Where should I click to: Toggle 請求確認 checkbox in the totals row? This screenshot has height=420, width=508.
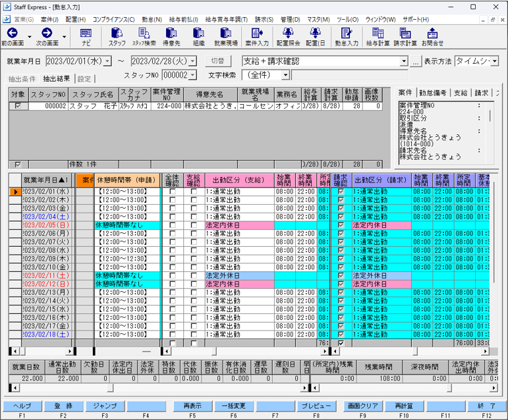pos(341,343)
